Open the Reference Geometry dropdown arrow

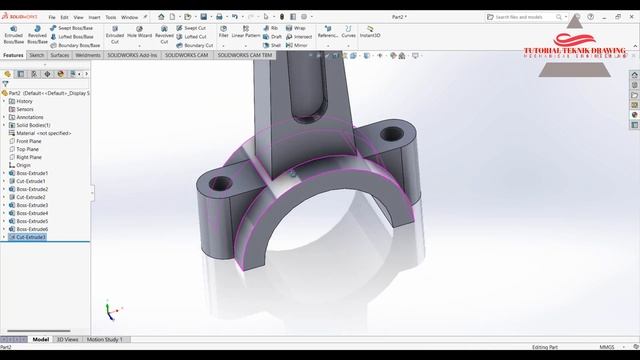(x=328, y=46)
